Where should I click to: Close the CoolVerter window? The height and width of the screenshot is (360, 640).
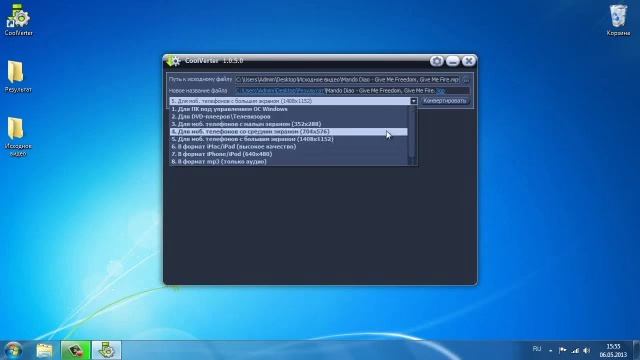point(469,61)
